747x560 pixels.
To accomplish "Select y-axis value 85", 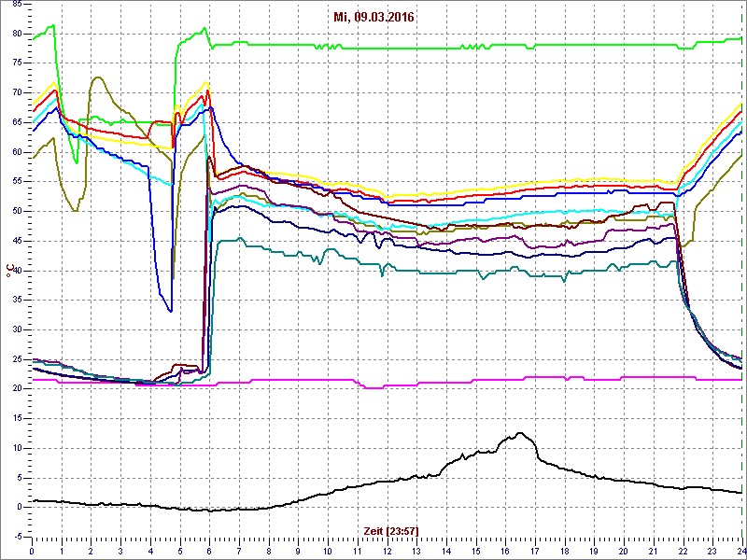I will coord(17,5).
